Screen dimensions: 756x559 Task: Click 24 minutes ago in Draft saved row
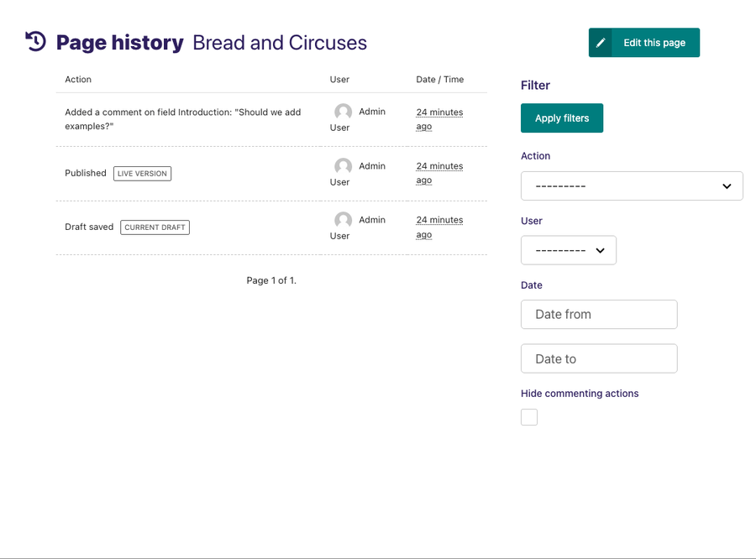tap(439, 227)
